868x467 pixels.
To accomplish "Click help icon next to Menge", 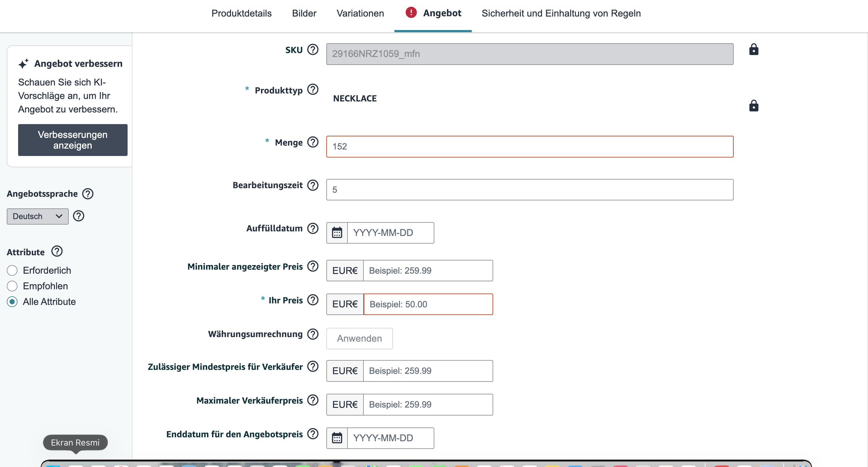I will (x=313, y=142).
